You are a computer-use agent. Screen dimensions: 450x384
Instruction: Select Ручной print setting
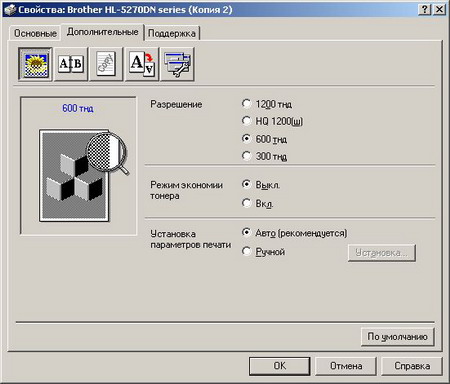pos(263,251)
